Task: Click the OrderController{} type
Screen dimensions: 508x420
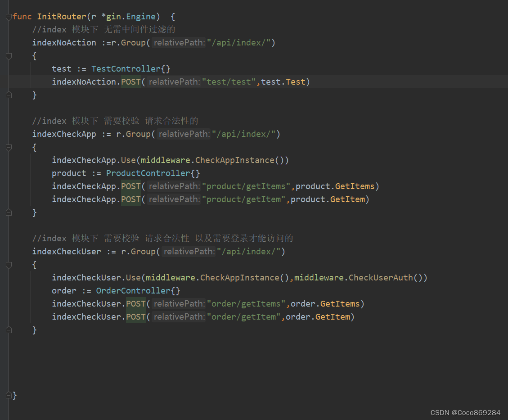Action: click(138, 291)
